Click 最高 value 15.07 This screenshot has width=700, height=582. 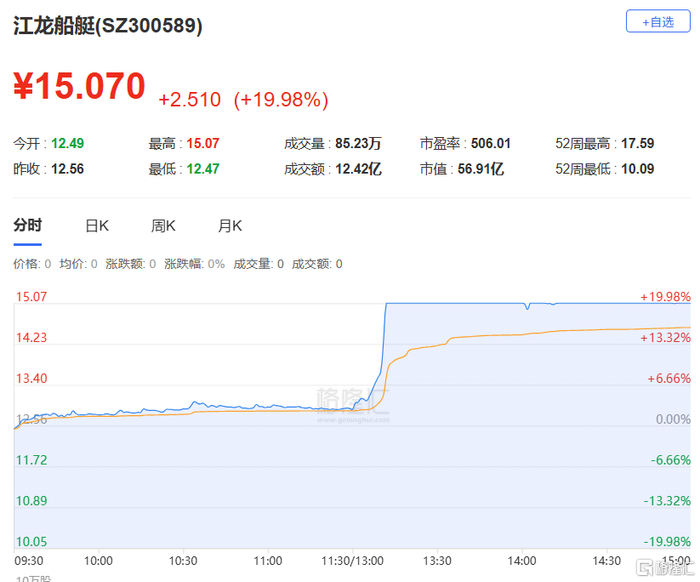(203, 143)
